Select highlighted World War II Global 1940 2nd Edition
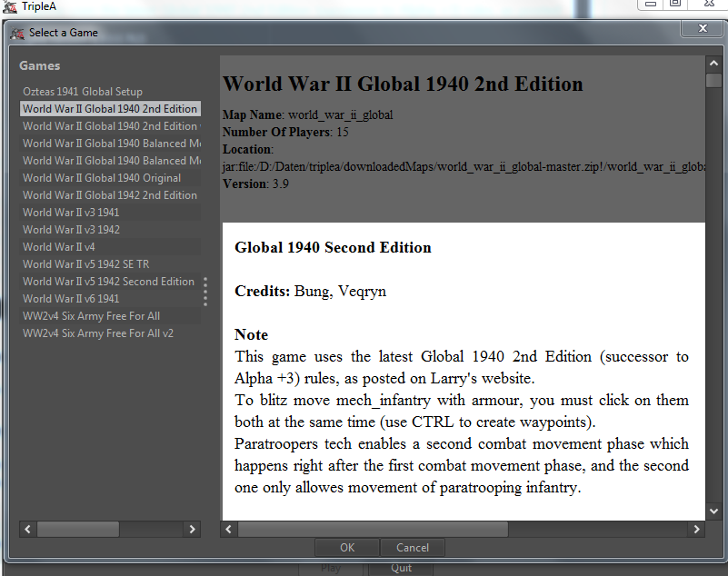The width and height of the screenshot is (728, 576). click(110, 109)
